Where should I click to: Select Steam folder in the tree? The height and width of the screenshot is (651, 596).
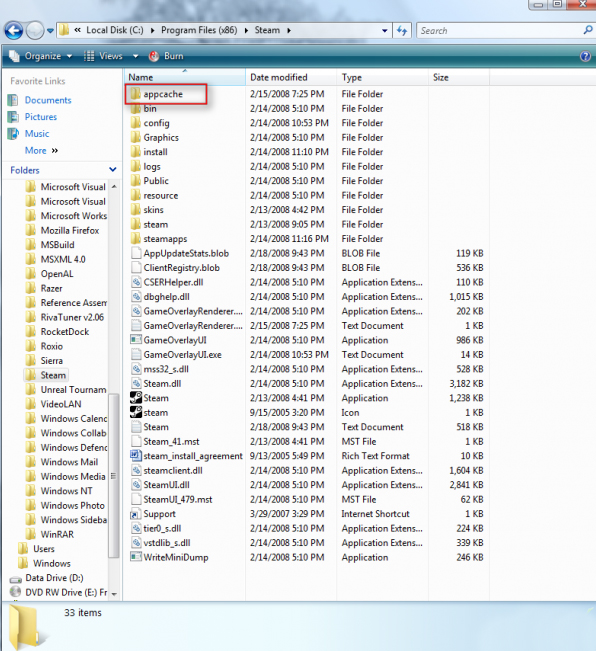click(46, 375)
